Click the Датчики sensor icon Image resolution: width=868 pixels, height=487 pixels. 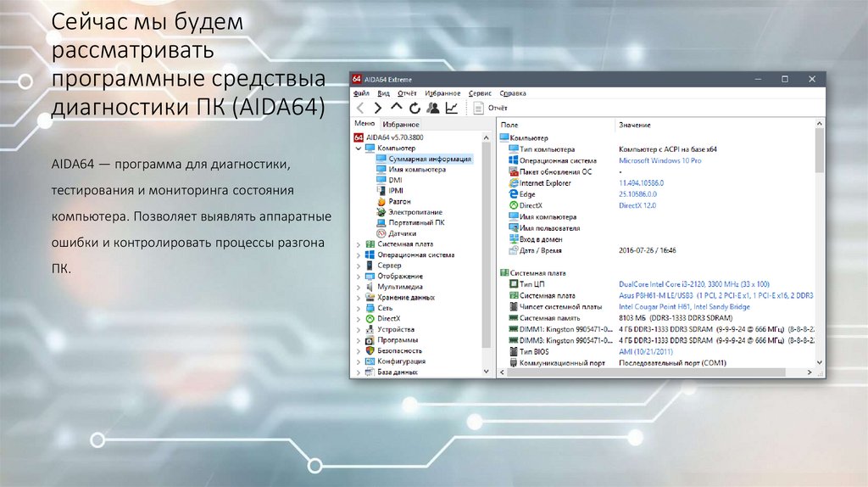pos(381,233)
